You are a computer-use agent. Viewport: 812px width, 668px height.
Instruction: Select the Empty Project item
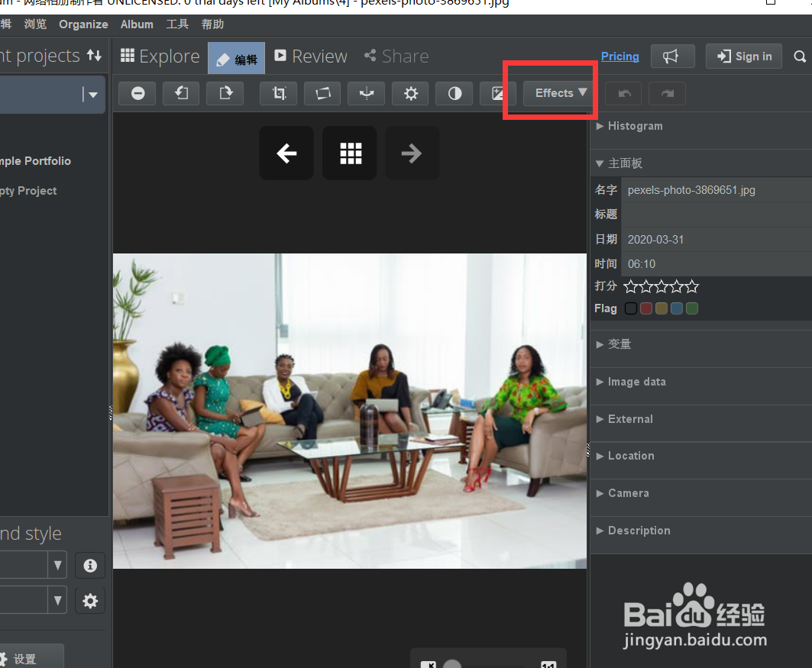pyautogui.click(x=28, y=191)
